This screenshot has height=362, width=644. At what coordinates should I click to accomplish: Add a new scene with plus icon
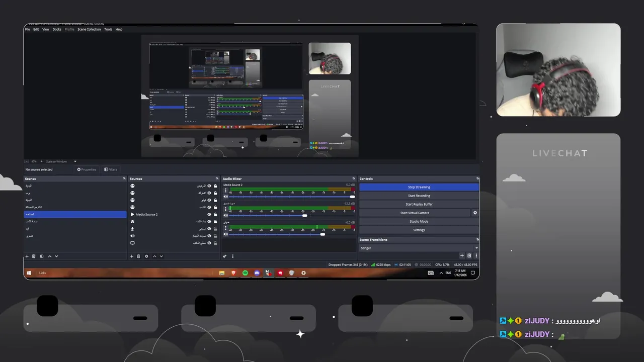tap(27, 256)
